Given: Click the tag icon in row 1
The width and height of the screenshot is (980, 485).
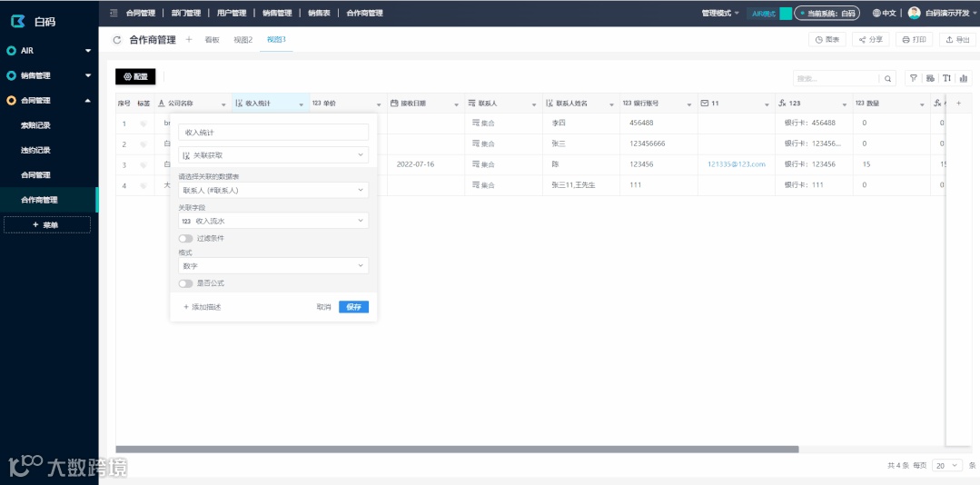Looking at the screenshot, I should [144, 124].
